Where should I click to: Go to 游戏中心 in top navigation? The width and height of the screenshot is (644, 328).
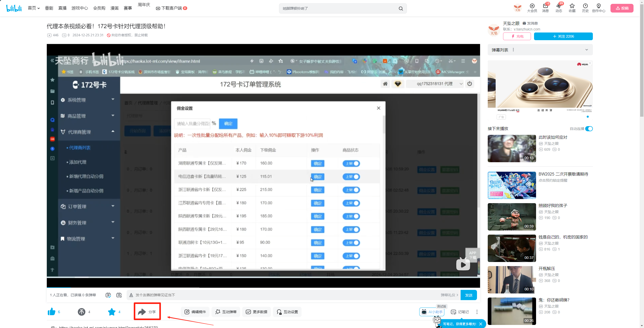click(x=80, y=8)
